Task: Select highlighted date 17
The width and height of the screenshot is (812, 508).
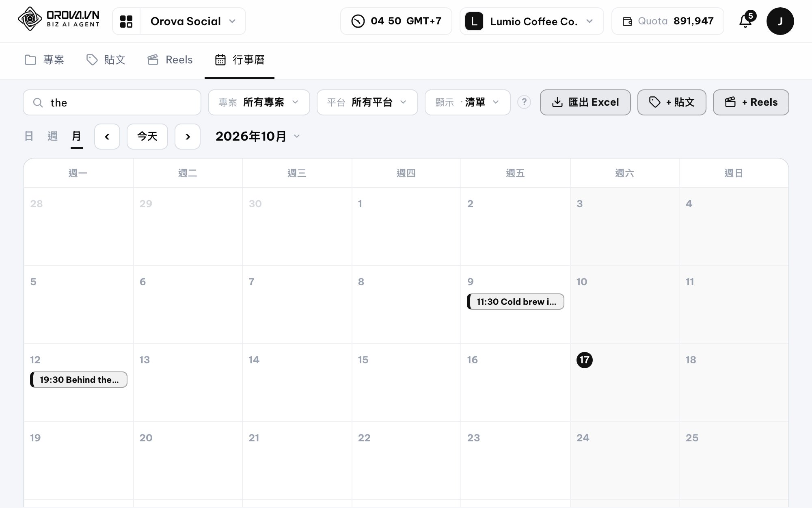Action: point(585,360)
